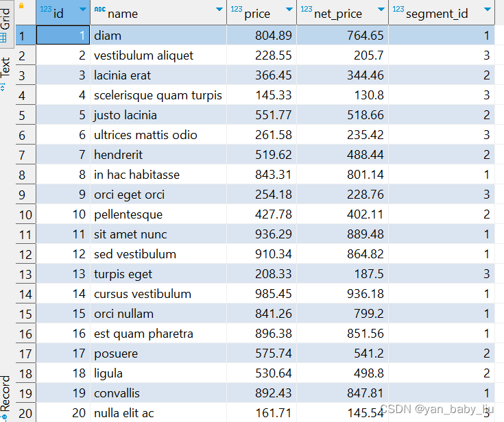Click numeric type icon of id column
Image resolution: width=504 pixels, height=422 pixels.
click(x=46, y=9)
